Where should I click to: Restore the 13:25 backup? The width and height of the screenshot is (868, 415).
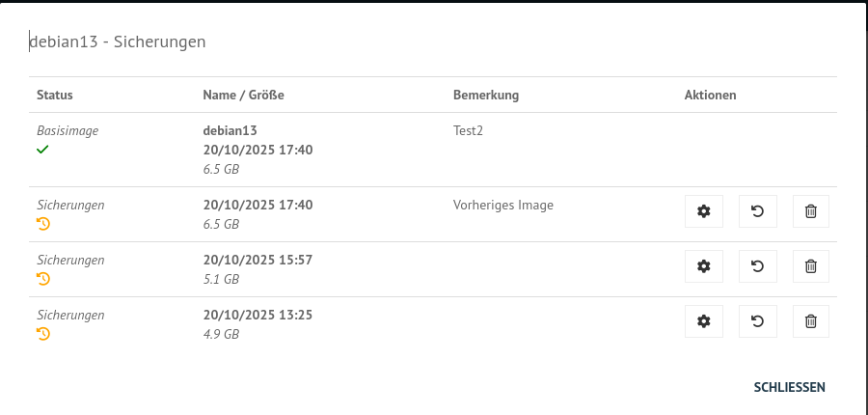point(757,321)
